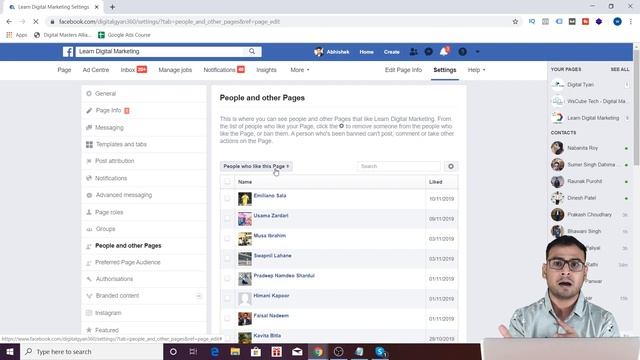Click into the people Search field
The image size is (640, 360).
pos(399,166)
